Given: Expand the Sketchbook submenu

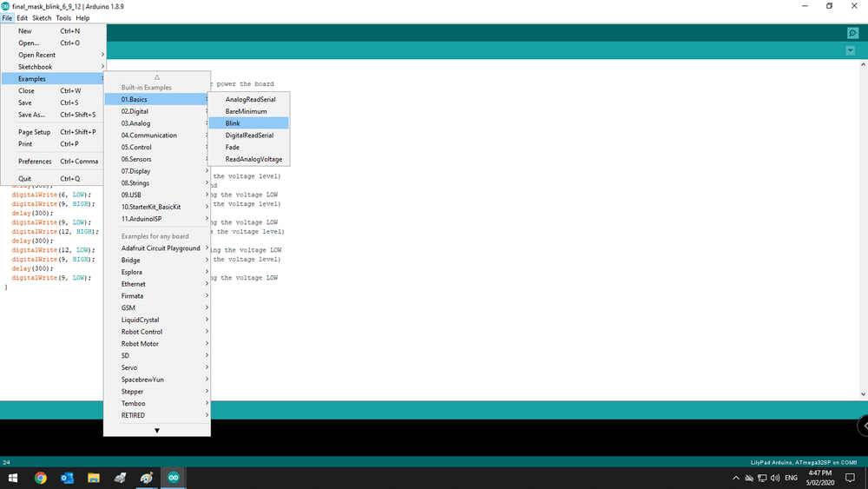Looking at the screenshot, I should [53, 67].
